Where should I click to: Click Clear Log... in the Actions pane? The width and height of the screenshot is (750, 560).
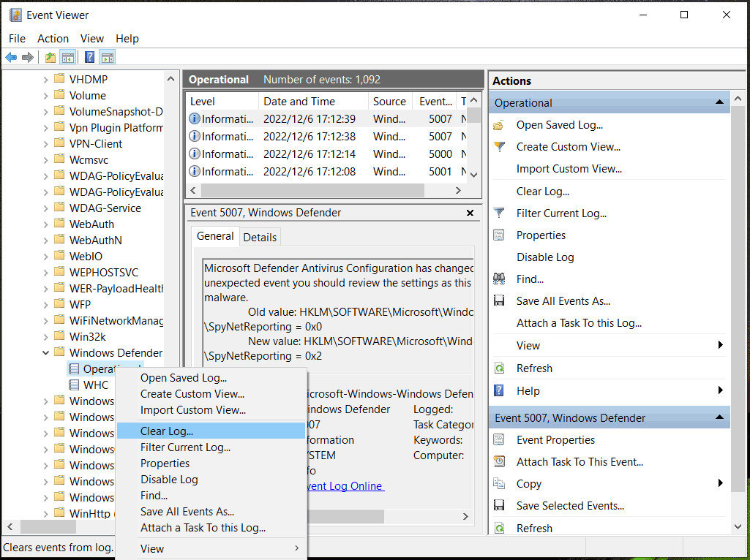[543, 192]
